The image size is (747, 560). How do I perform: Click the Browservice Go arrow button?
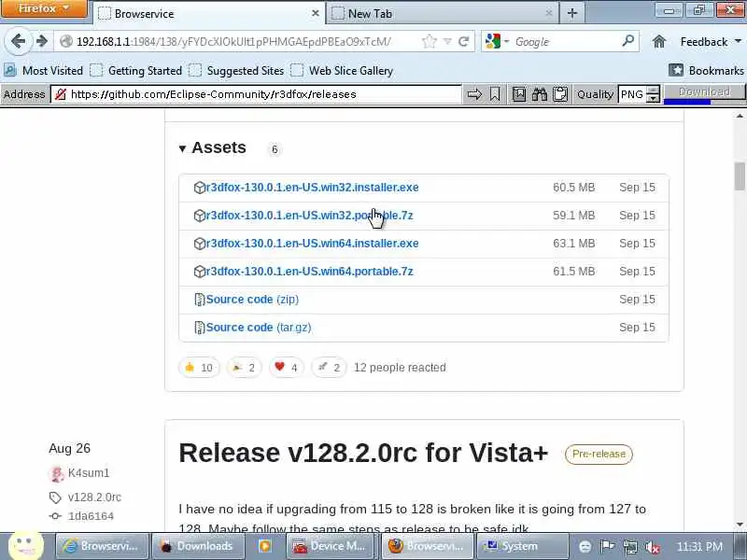(474, 94)
